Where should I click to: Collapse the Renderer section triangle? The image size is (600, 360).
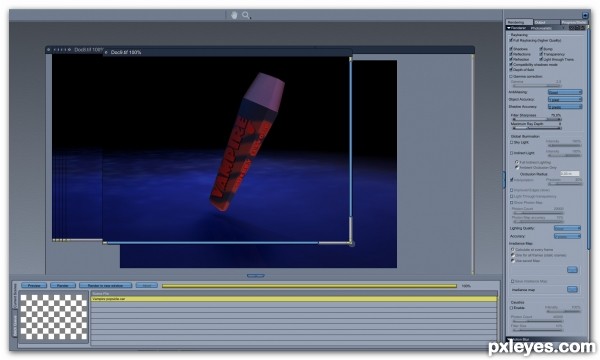coord(509,28)
